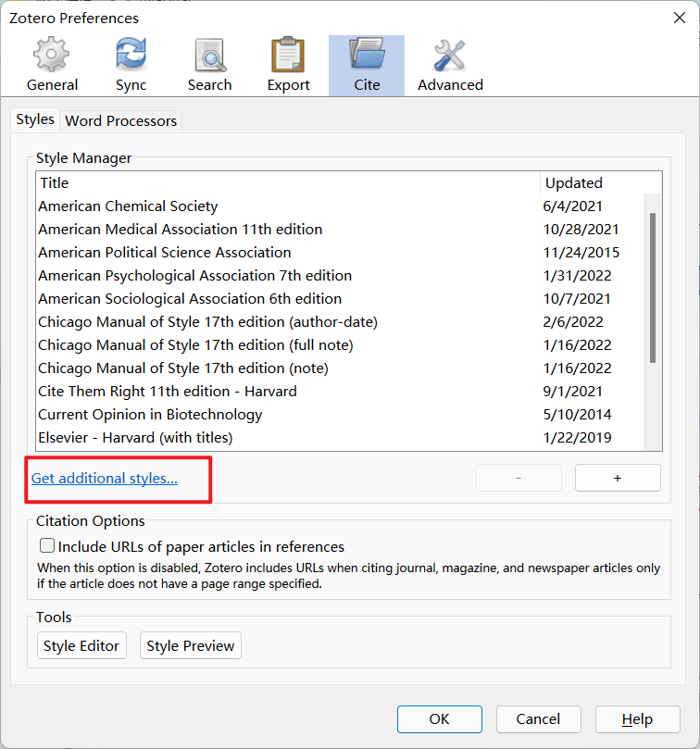Select Chicago Manual of Style (author-date)

[340, 322]
